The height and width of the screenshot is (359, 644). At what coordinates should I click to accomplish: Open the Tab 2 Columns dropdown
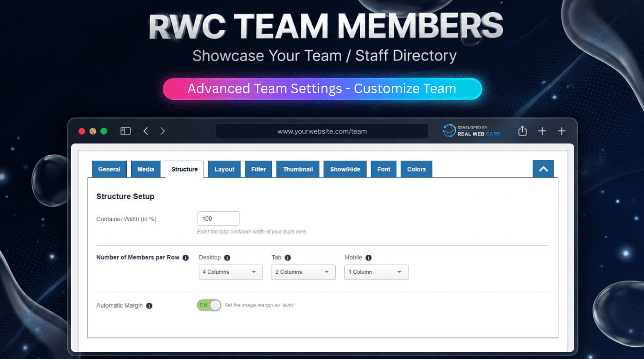pos(303,272)
